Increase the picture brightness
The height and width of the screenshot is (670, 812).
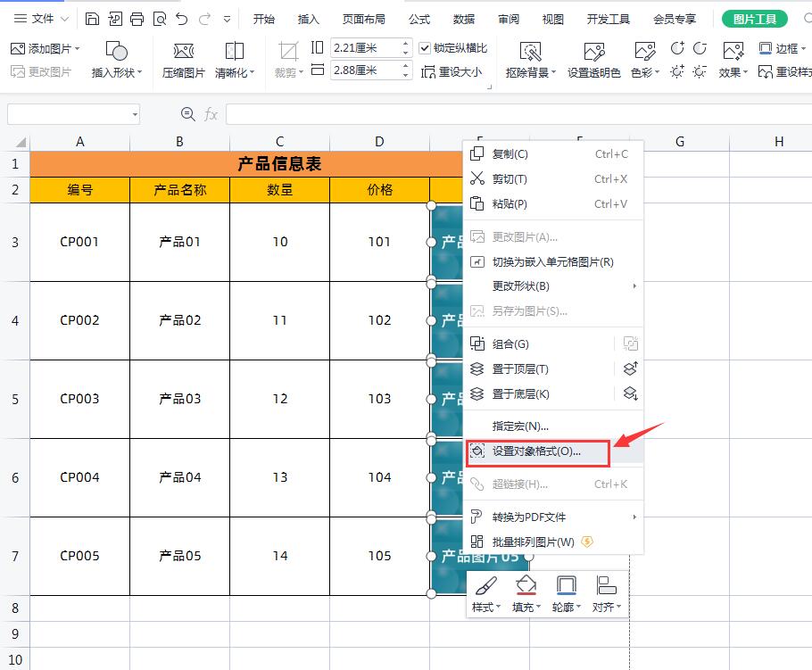(x=678, y=72)
